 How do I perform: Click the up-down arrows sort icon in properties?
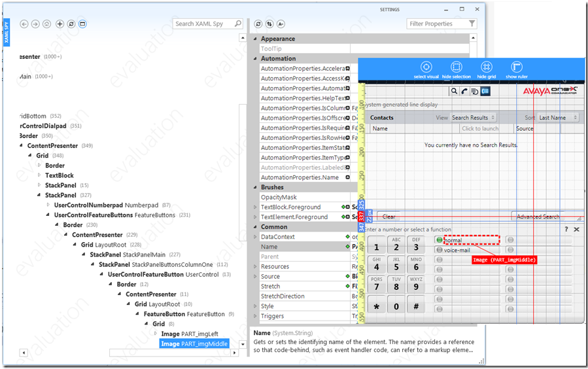[x=269, y=24]
